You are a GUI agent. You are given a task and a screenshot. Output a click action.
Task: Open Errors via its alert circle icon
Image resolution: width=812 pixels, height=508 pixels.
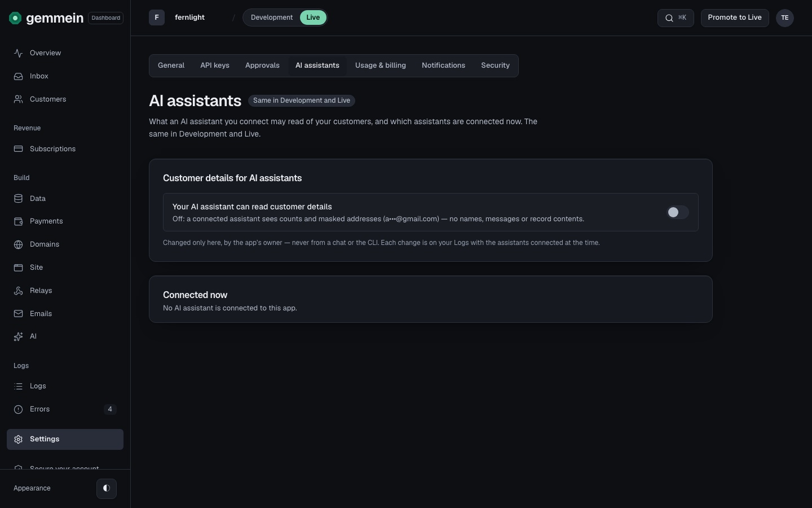pyautogui.click(x=19, y=409)
